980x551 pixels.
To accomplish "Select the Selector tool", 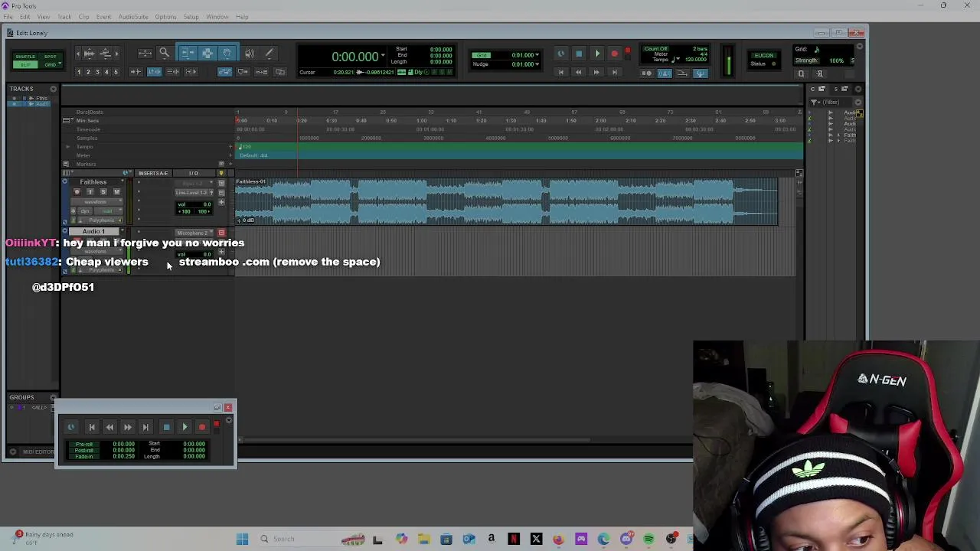I will coord(207,53).
